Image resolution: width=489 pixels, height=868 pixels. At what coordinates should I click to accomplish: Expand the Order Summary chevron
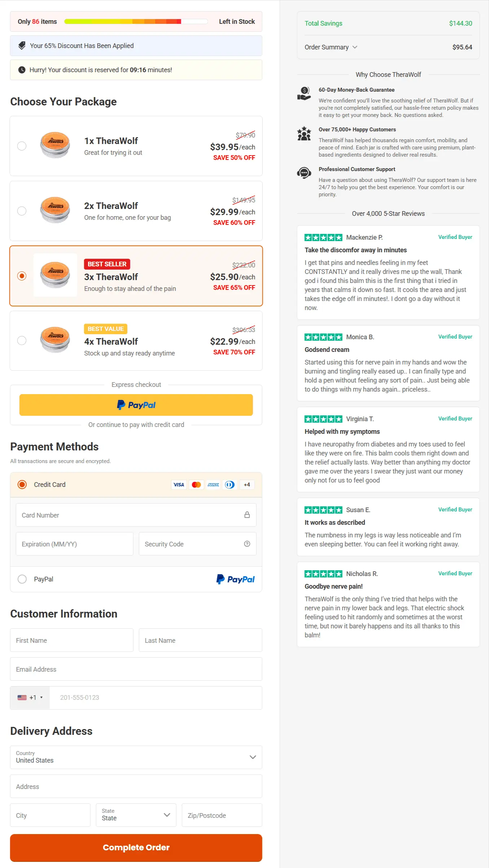click(355, 47)
